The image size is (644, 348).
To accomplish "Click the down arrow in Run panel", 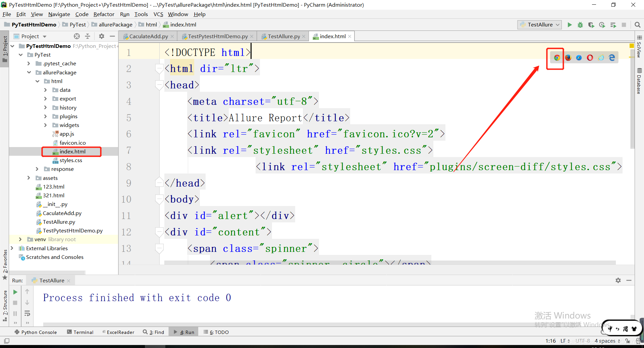I will [x=27, y=302].
